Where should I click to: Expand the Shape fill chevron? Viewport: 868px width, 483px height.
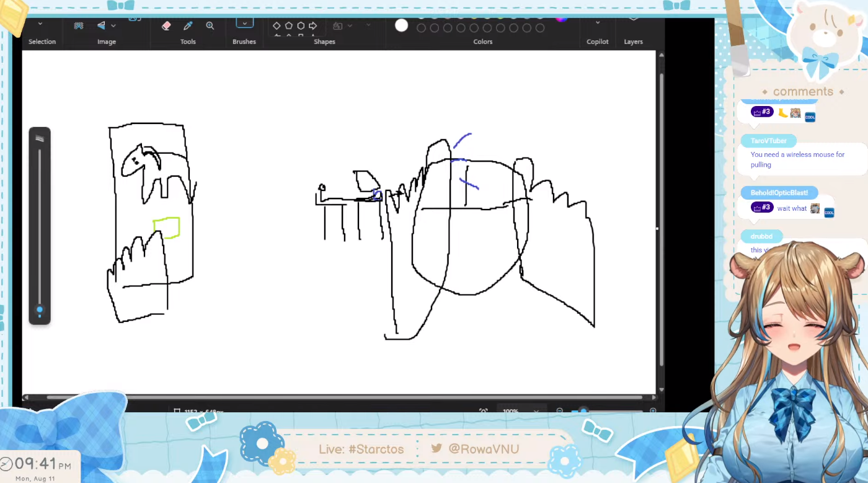[x=350, y=26]
